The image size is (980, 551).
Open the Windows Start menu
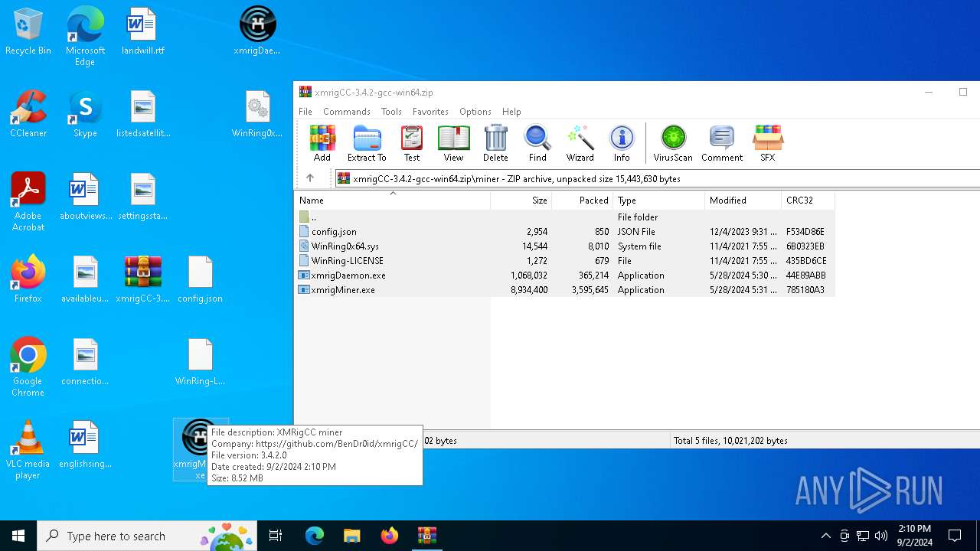click(18, 536)
